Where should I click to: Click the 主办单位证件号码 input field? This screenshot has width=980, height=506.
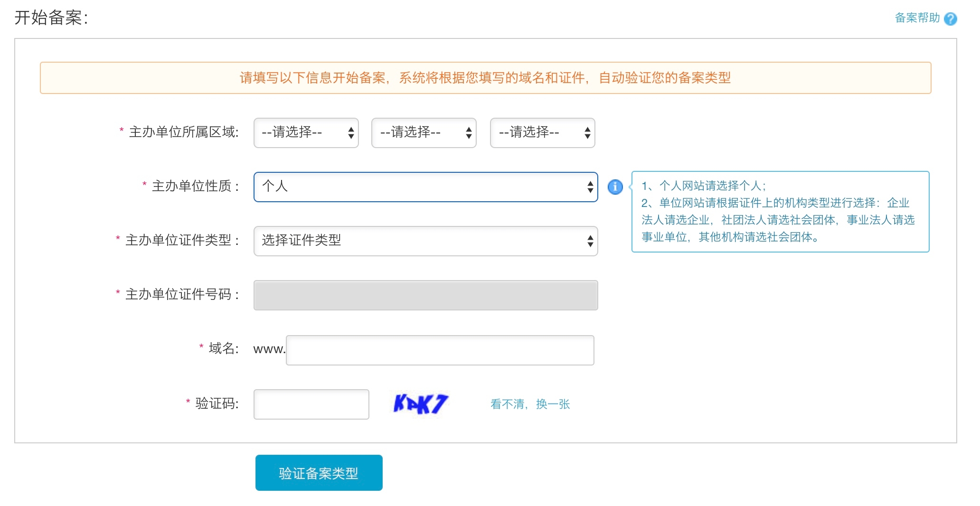(x=425, y=295)
